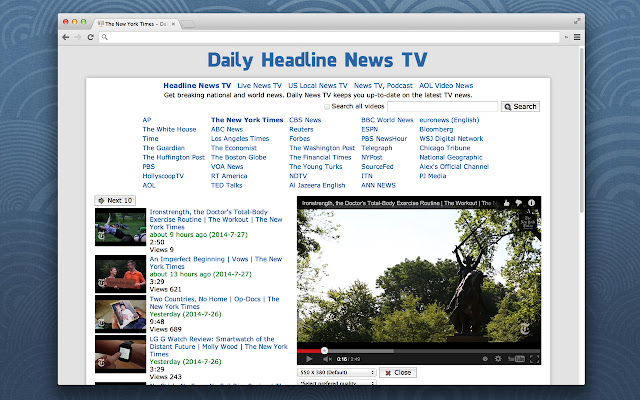Open the Two Countries, No Home thumbnail

[120, 313]
